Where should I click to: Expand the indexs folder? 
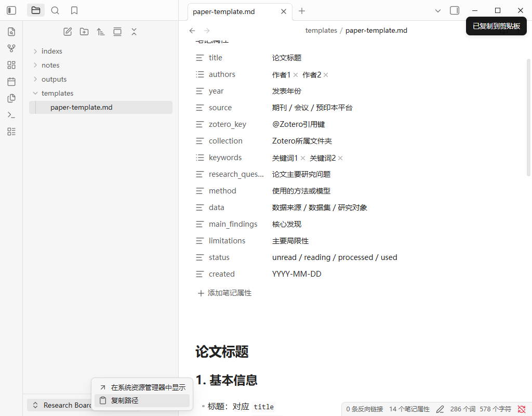pos(35,51)
